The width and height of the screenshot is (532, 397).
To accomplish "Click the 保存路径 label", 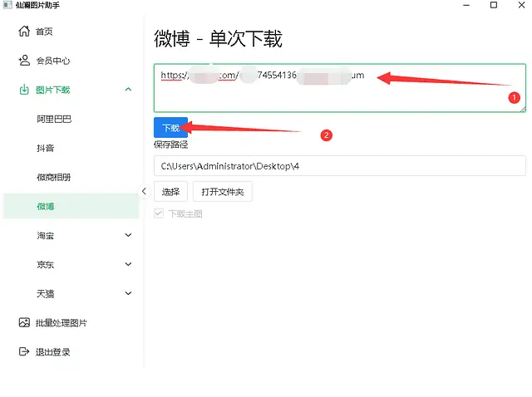I will (170, 145).
